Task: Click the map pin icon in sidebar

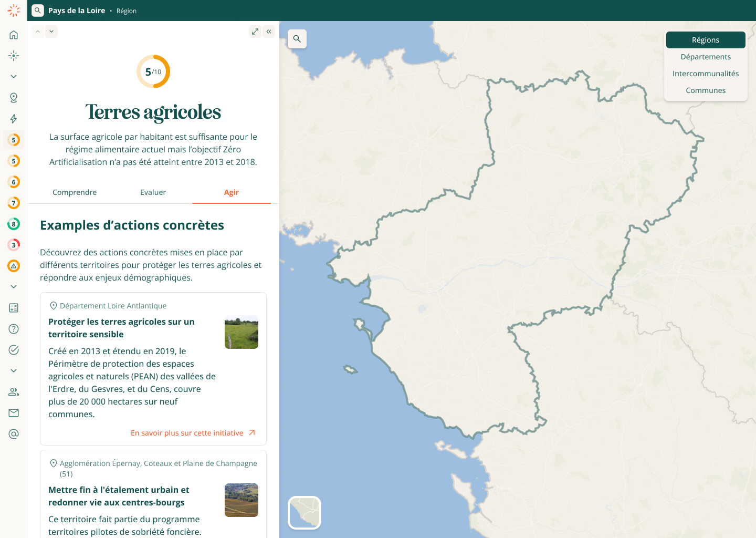Action: (x=14, y=98)
